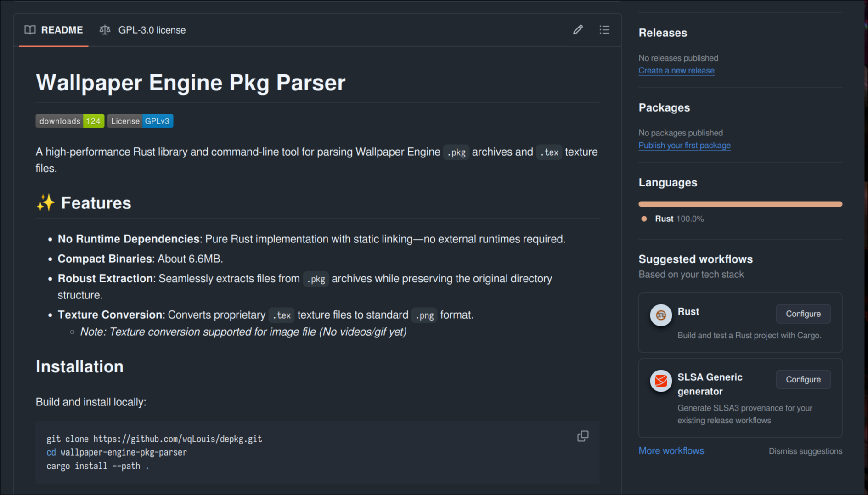Click the license scale icon
This screenshot has height=495, width=868.
[105, 30]
